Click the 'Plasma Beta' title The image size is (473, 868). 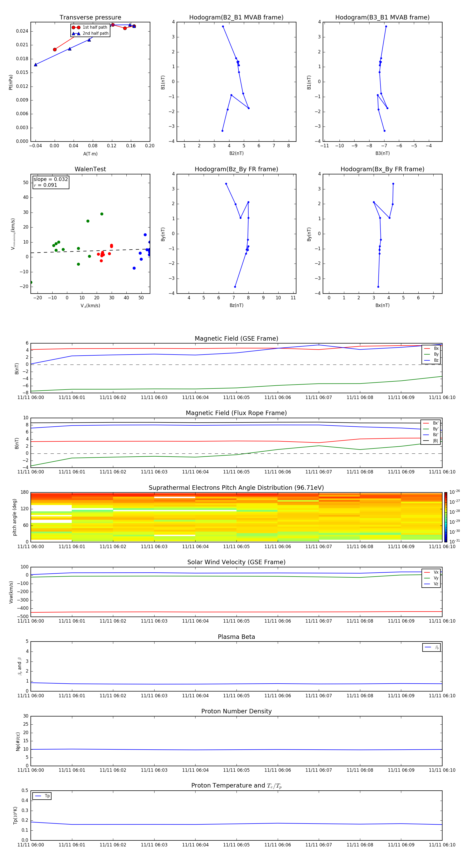click(x=236, y=637)
